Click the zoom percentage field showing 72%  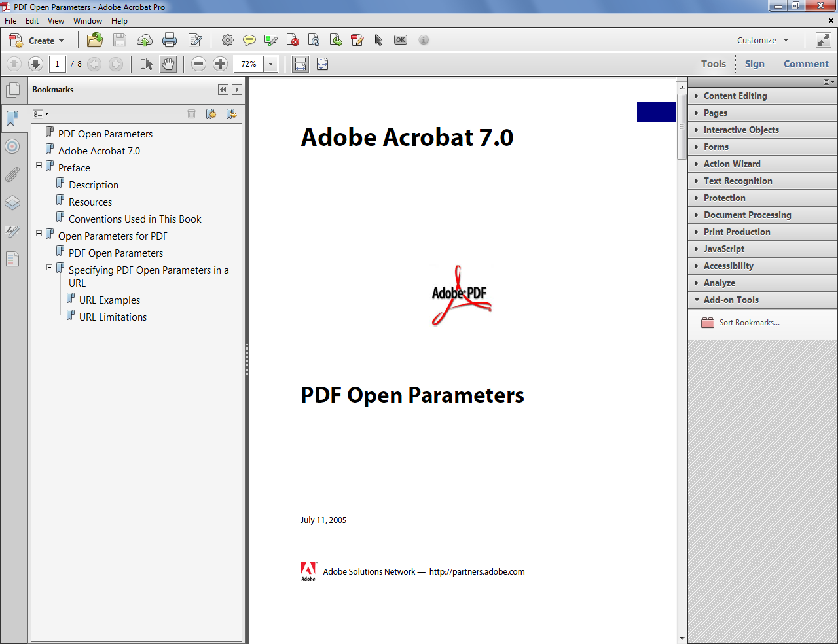click(249, 63)
